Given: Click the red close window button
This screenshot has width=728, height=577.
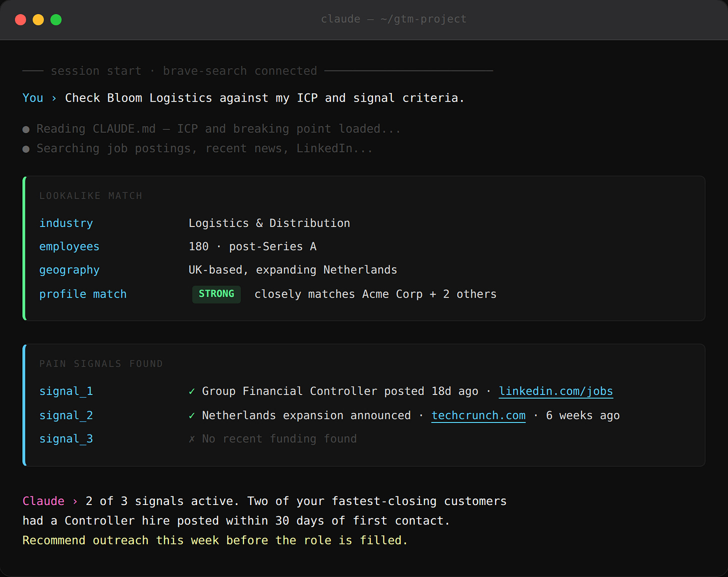Looking at the screenshot, I should point(20,19).
